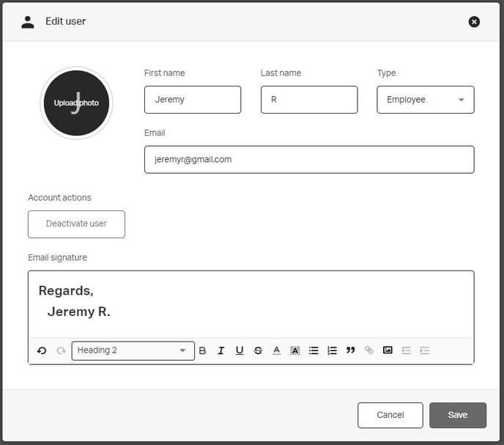Insert a numbered list in signature

click(x=332, y=350)
